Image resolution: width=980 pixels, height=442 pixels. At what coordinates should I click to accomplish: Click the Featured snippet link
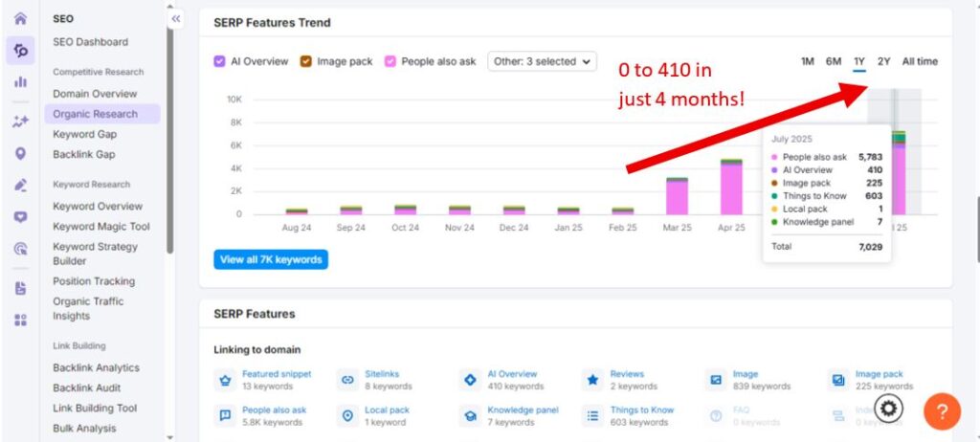pos(277,374)
